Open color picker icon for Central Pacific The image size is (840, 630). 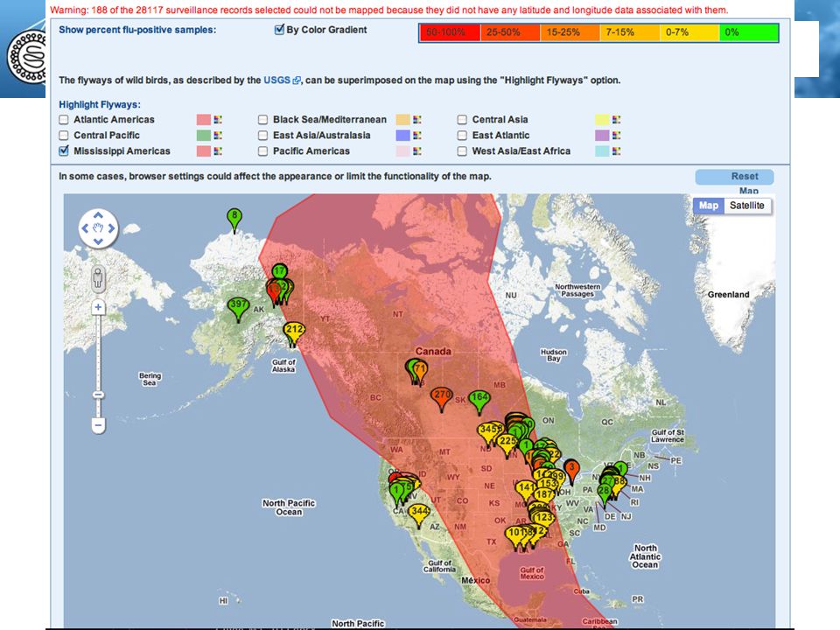pyautogui.click(x=218, y=135)
